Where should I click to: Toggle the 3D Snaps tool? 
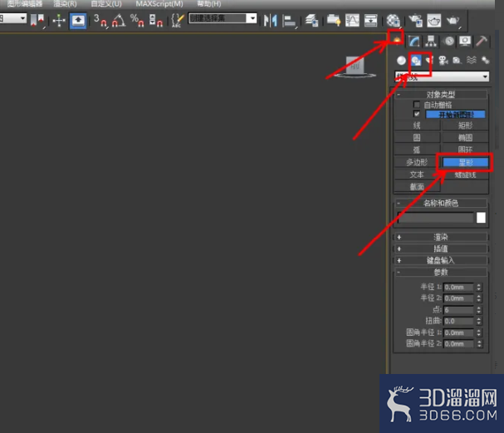click(100, 21)
